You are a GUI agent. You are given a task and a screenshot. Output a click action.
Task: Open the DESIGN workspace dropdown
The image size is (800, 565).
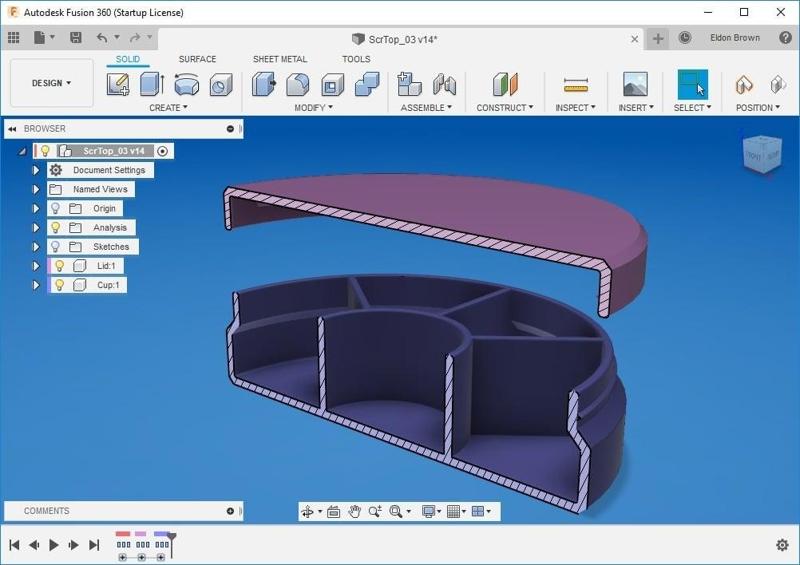point(52,83)
